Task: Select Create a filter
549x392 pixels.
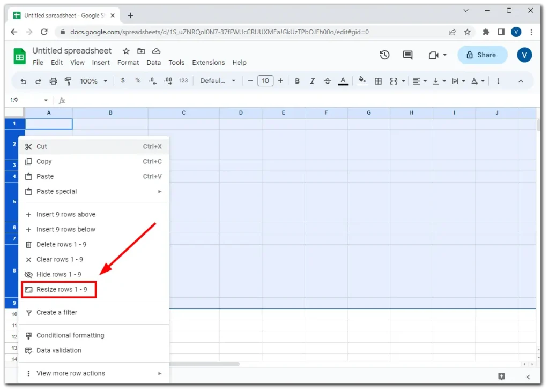Action: 94,313
